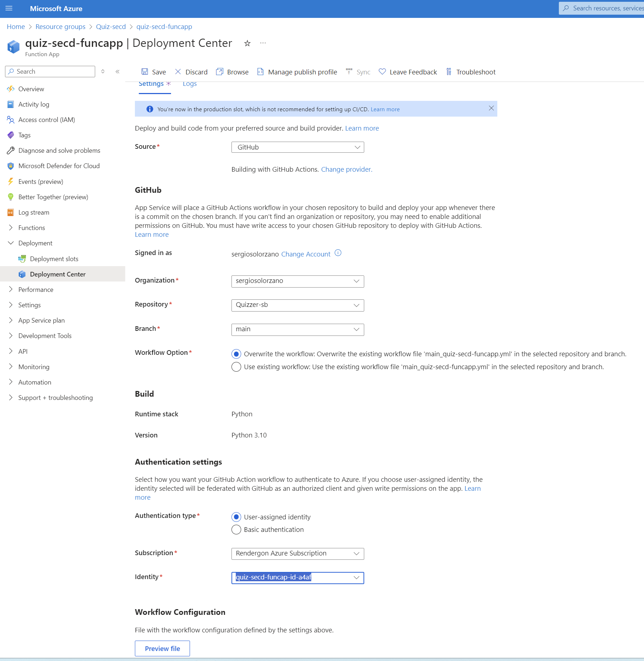Open the Azure portal hamburger menu
The image size is (644, 661).
coord(9,8)
